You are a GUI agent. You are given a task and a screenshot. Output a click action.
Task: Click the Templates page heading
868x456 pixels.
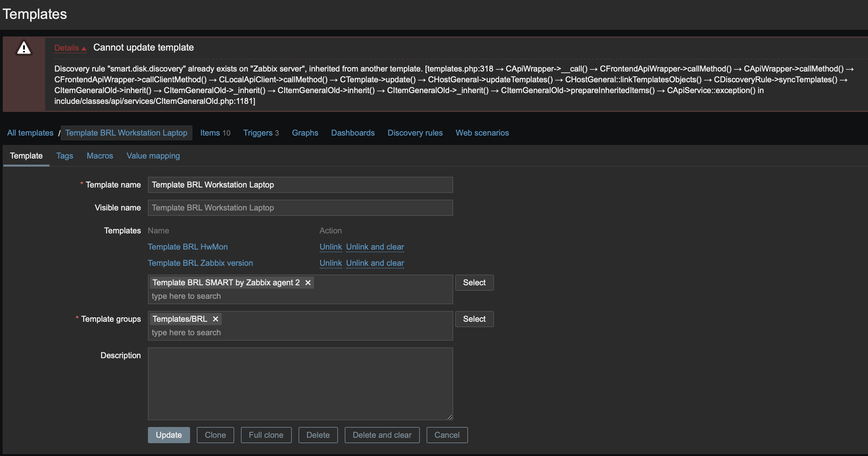point(35,14)
